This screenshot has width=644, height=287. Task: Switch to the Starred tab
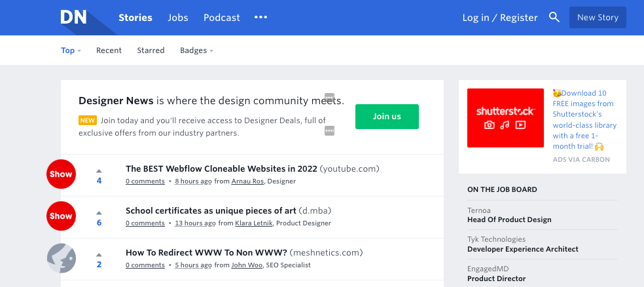coord(151,50)
